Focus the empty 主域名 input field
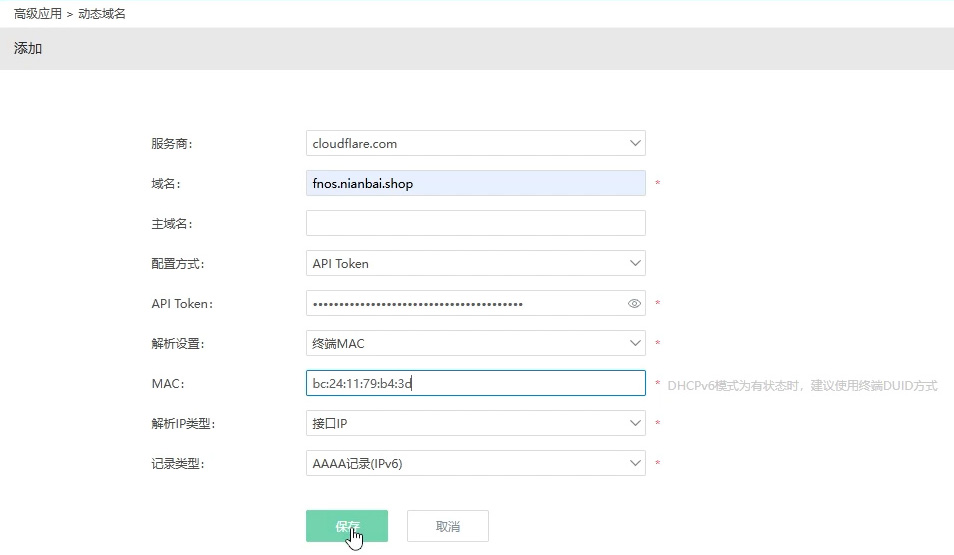The image size is (954, 555). (x=475, y=223)
